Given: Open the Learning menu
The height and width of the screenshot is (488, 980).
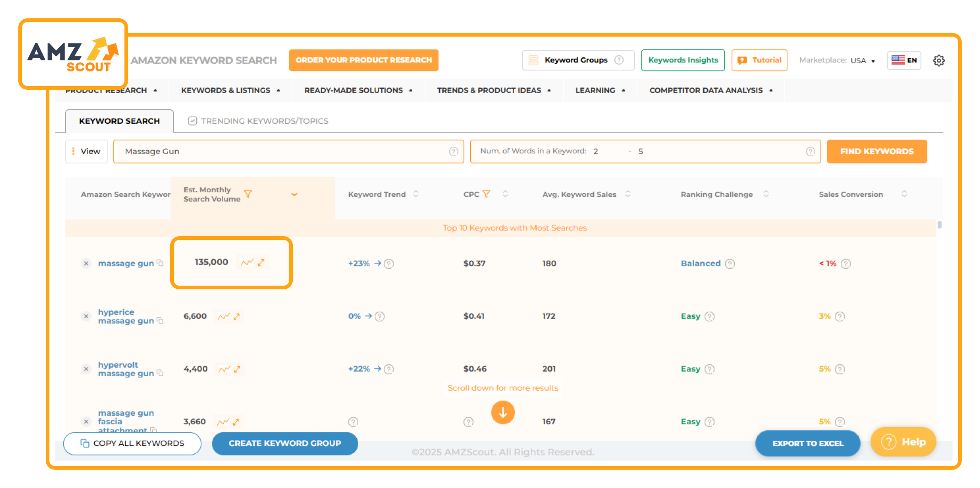Looking at the screenshot, I should 600,91.
